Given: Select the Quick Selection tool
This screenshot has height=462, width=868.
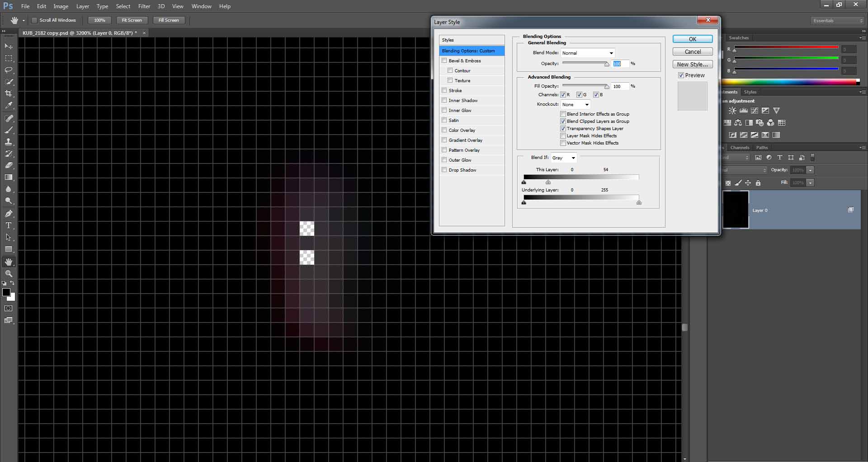Looking at the screenshot, I should (x=9, y=82).
